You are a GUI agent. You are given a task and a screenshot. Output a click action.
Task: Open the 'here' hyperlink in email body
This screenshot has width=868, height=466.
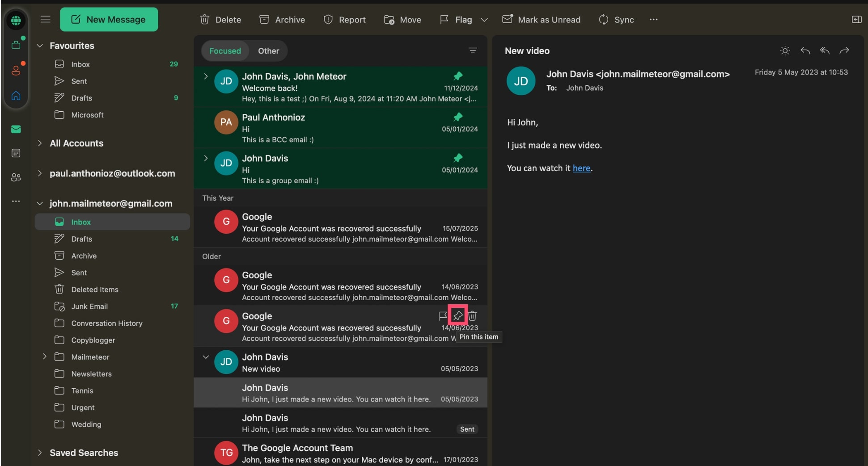(581, 168)
